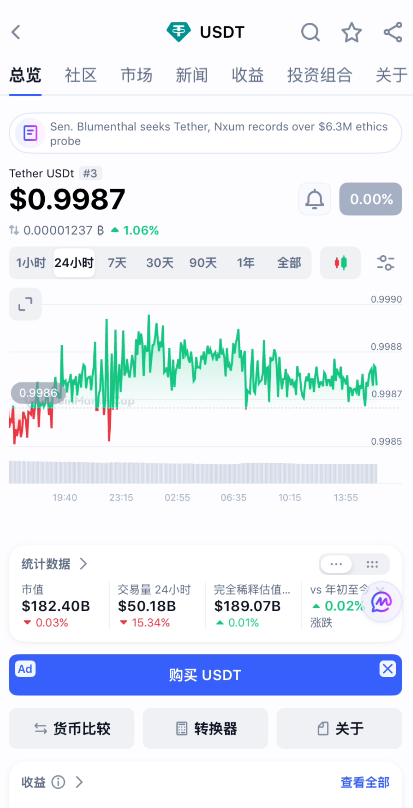Tap market cap $182.40B value
This screenshot has width=413, height=808.
(x=56, y=606)
